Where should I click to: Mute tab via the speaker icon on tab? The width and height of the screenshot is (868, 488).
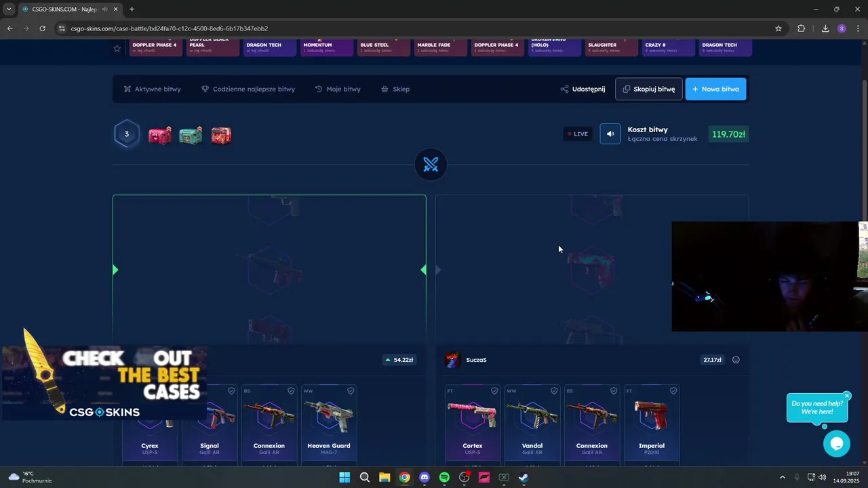[104, 9]
